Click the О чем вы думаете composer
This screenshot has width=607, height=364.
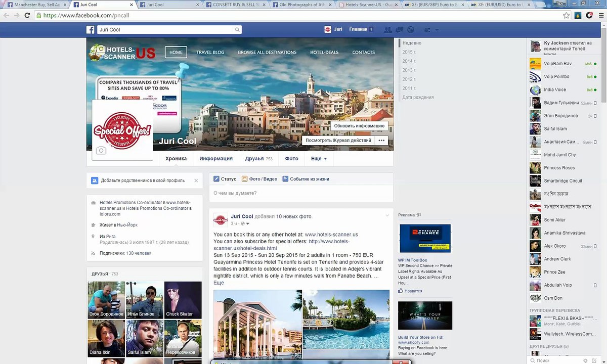pos(301,193)
